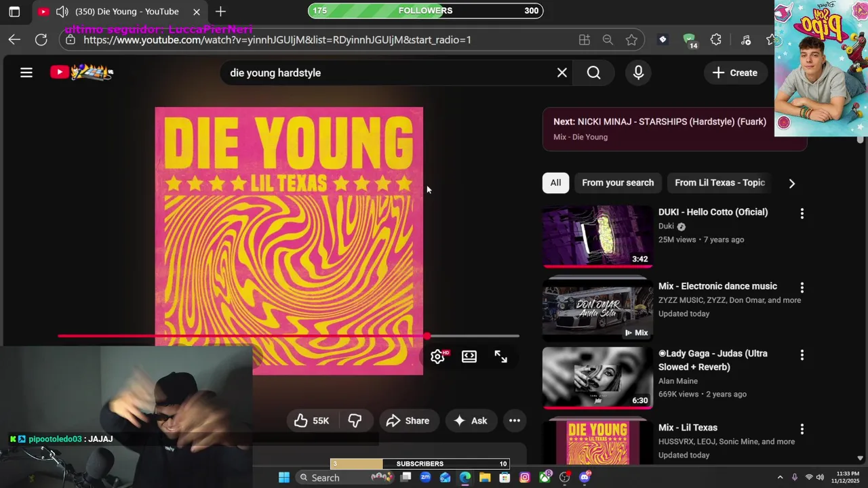
Task: Enter full screen in the player
Action: pos(500,357)
